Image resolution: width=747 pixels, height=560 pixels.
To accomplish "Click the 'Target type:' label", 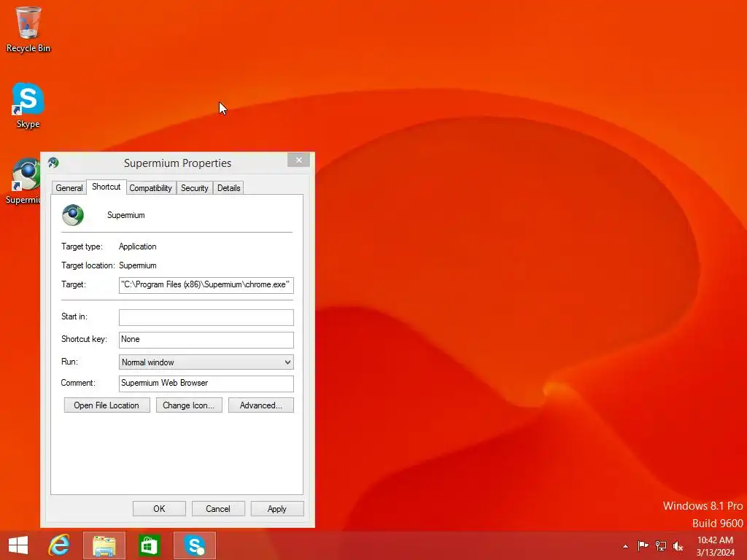I will (x=82, y=246).
